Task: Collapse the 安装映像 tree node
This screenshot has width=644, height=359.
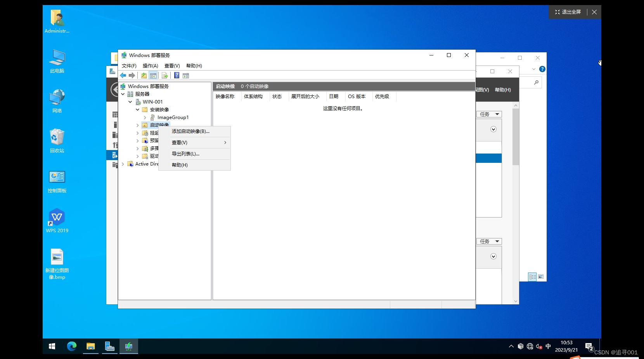Action: coord(137,109)
